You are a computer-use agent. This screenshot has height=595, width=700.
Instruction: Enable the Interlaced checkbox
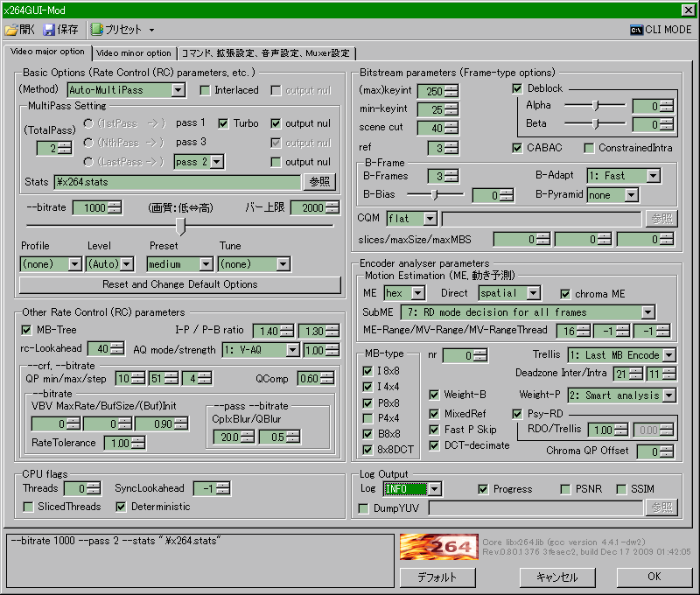click(206, 91)
